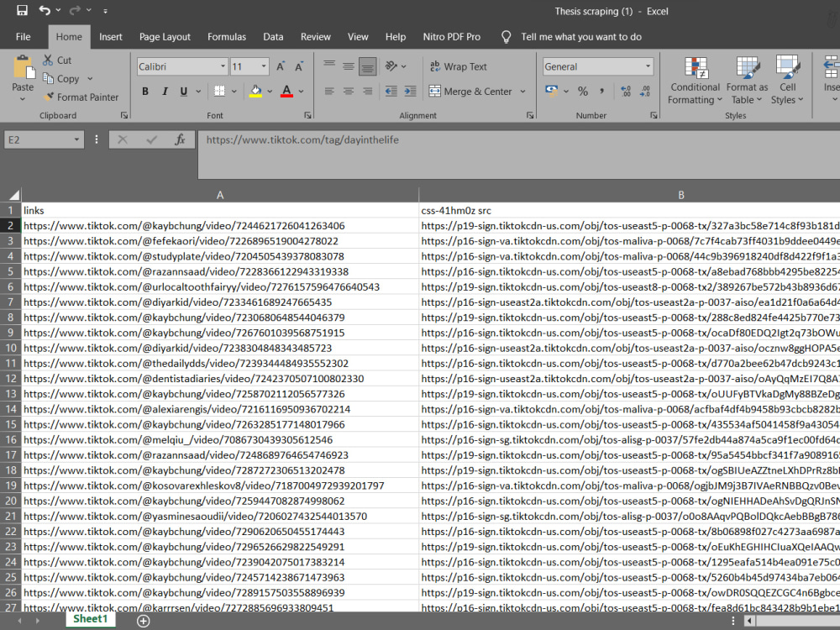The image size is (840, 630).
Task: Activate the Format Painter
Action: click(x=81, y=97)
